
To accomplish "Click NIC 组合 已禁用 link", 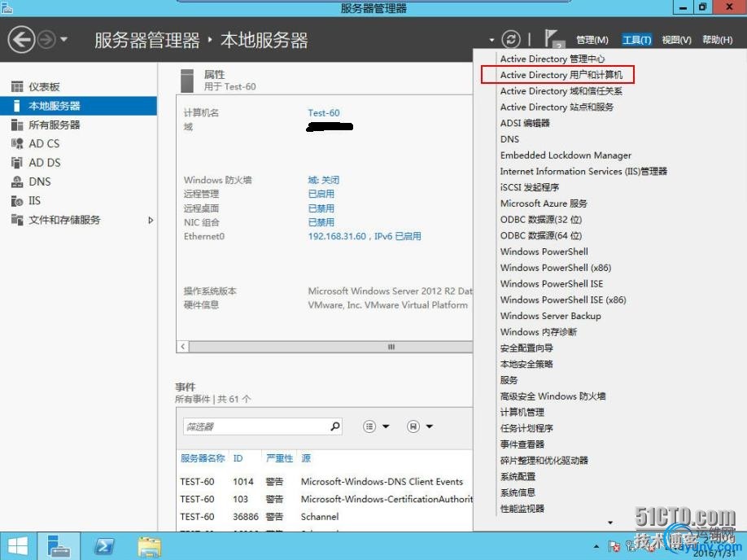I will [x=321, y=222].
